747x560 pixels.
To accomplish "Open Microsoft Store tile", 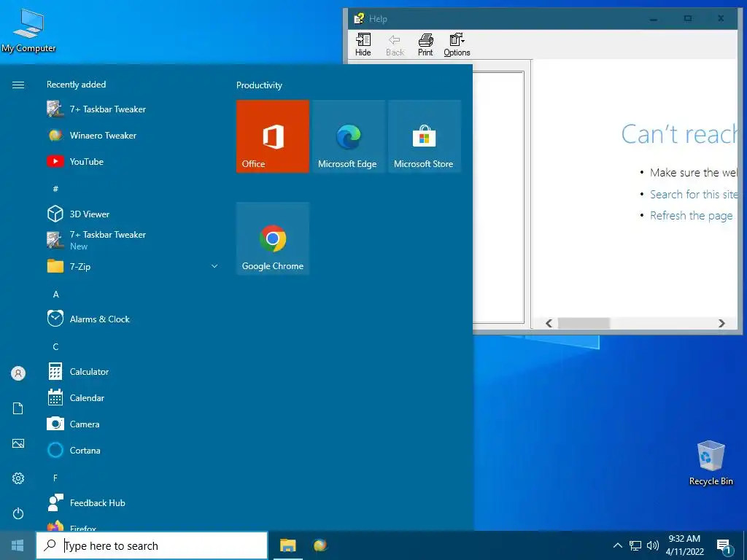I will click(x=425, y=136).
